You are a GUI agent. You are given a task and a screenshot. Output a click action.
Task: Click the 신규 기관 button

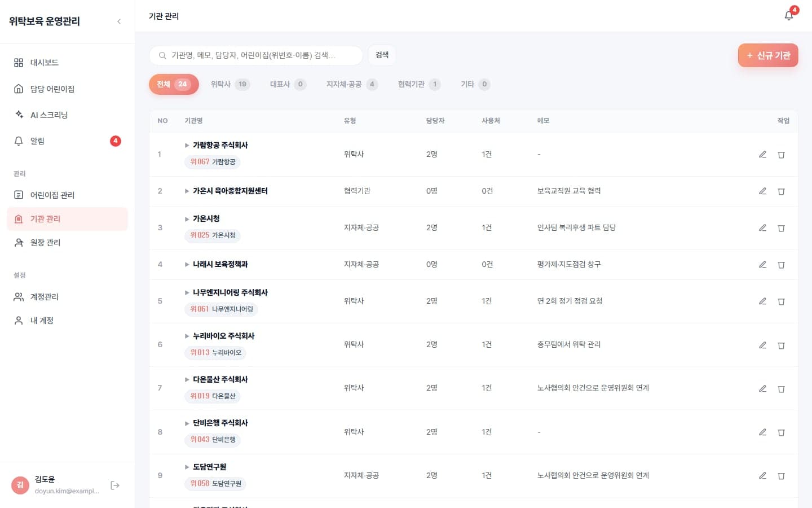point(768,55)
